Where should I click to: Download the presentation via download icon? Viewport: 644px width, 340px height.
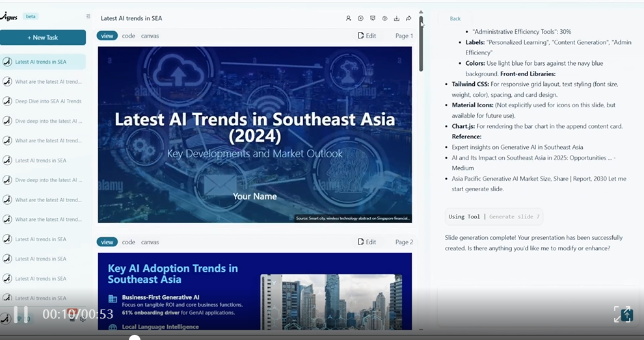coord(396,18)
